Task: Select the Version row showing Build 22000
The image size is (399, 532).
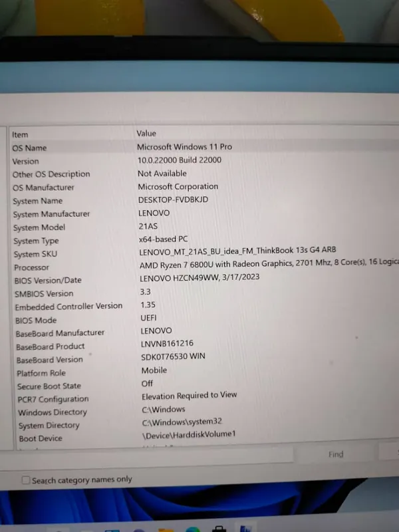Action: point(26,161)
